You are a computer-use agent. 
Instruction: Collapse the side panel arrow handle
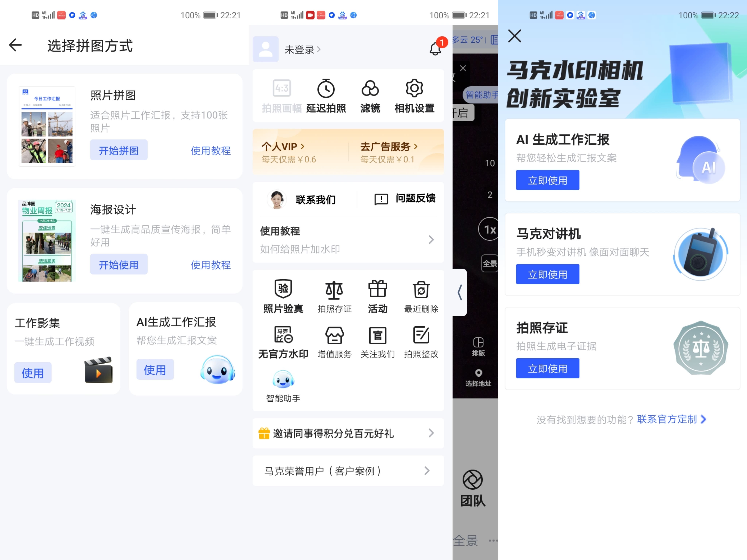pyautogui.click(x=460, y=292)
